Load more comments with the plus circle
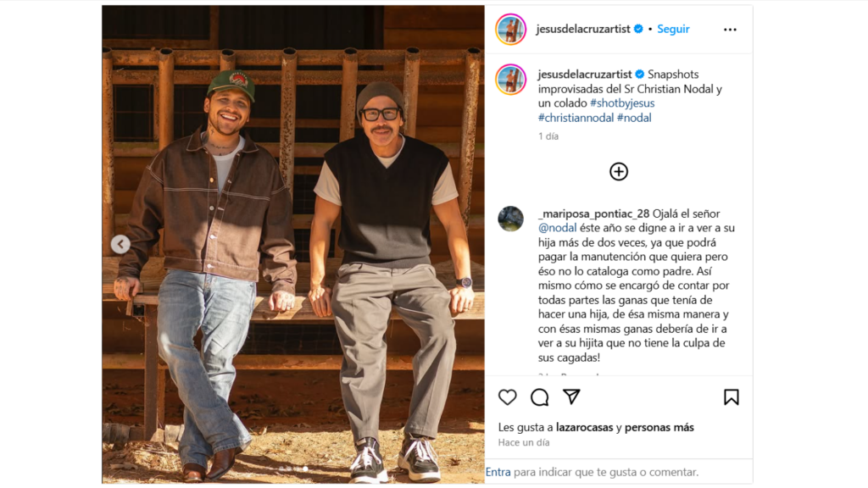868x488 pixels. (618, 171)
